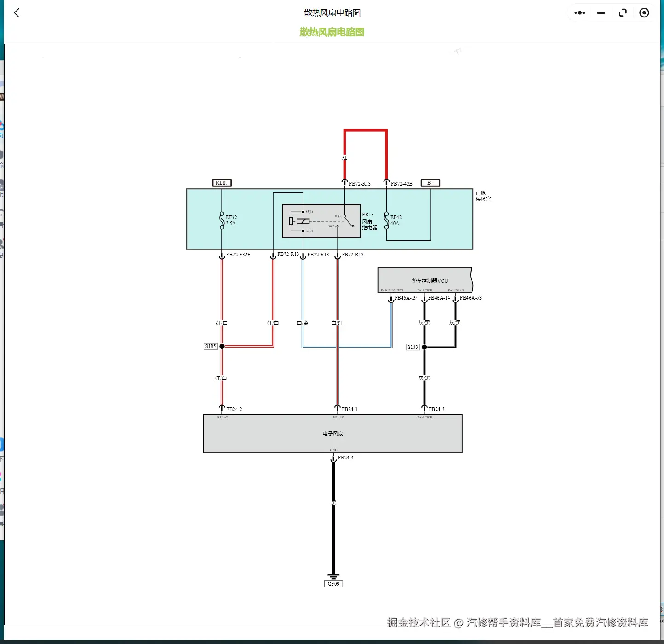This screenshot has height=644, width=664.
Task: Click the KL87 terminal label
Action: [221, 183]
